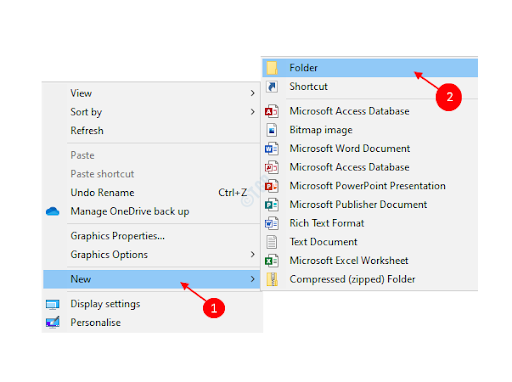Click the Publisher Document icon
This screenshot has height=382, width=512.
click(272, 205)
